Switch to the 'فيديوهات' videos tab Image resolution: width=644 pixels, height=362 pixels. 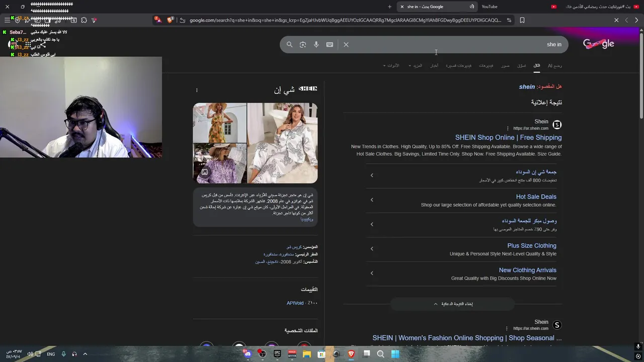pos(486,66)
